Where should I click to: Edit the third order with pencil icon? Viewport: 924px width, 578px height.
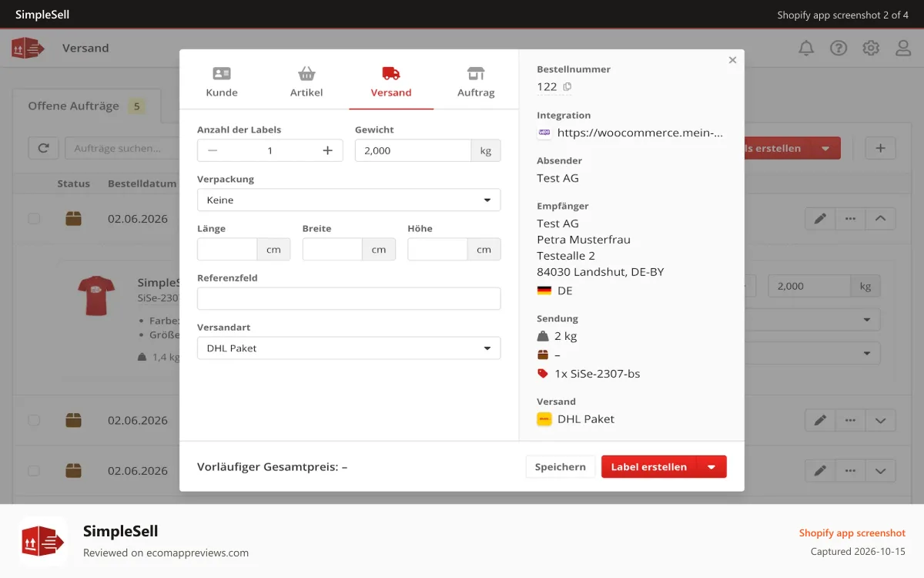(x=820, y=470)
